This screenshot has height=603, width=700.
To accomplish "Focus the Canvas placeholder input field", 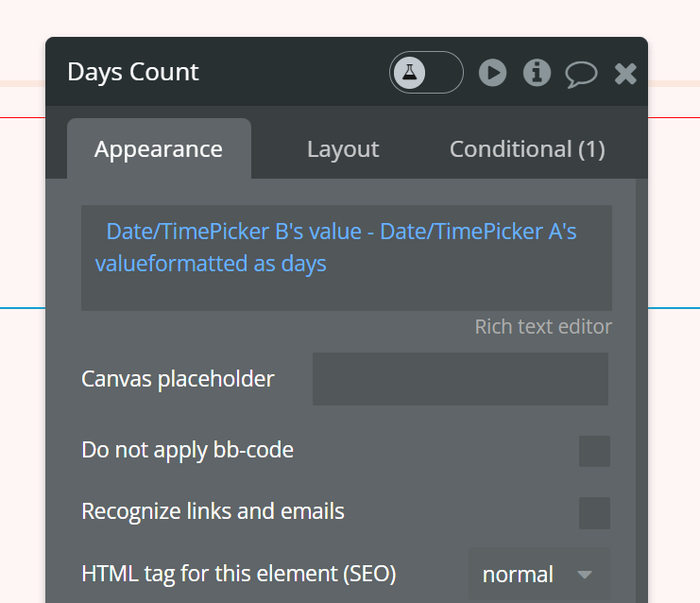I will click(460, 379).
